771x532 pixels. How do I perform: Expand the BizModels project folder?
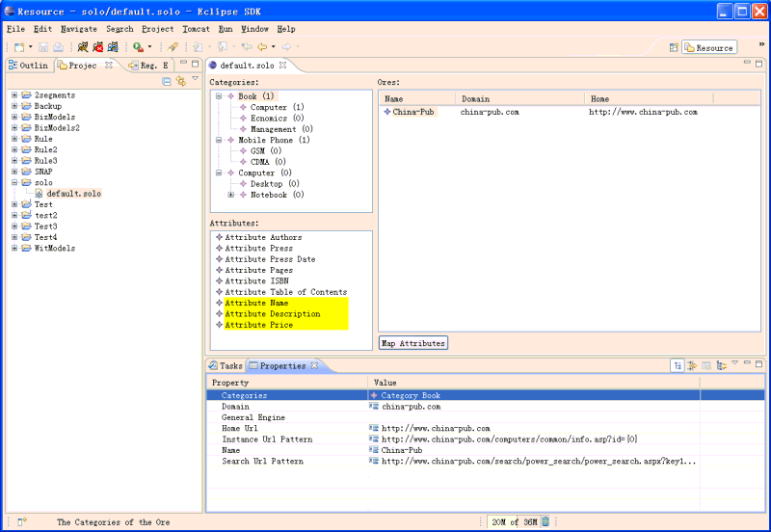(14, 117)
